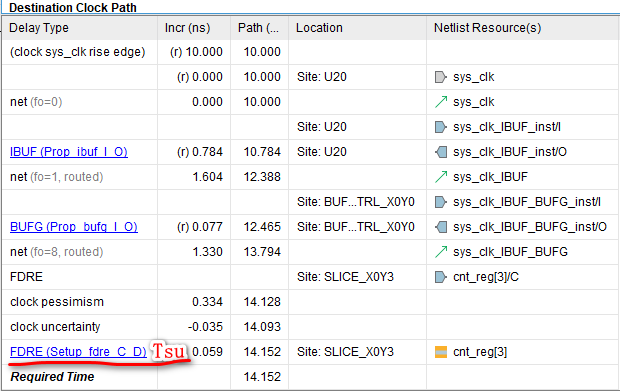Sort by the Netlist Resource(s) column header

pyautogui.click(x=523, y=28)
